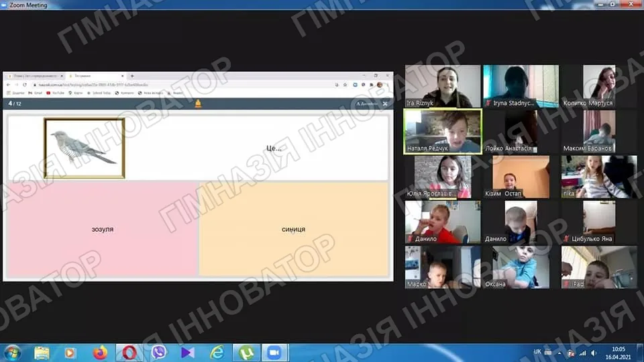The width and height of the screenshot is (644, 362).
Task: Open Viber from the taskbar
Action: click(x=158, y=353)
